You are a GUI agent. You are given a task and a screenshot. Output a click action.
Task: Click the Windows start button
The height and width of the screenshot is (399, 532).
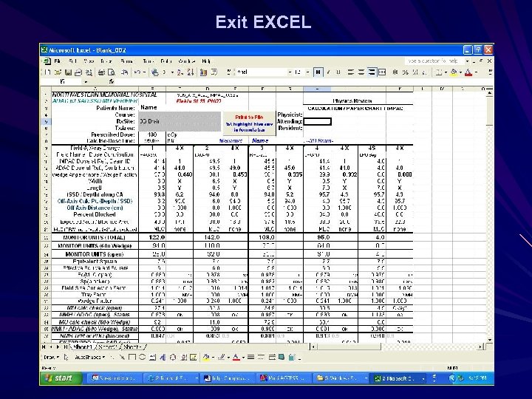(61, 378)
